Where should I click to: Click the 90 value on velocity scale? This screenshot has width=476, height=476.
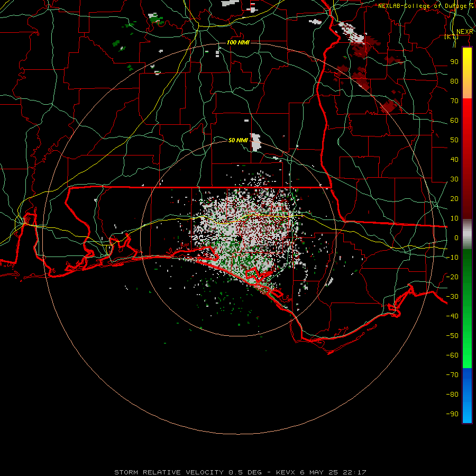click(454, 62)
